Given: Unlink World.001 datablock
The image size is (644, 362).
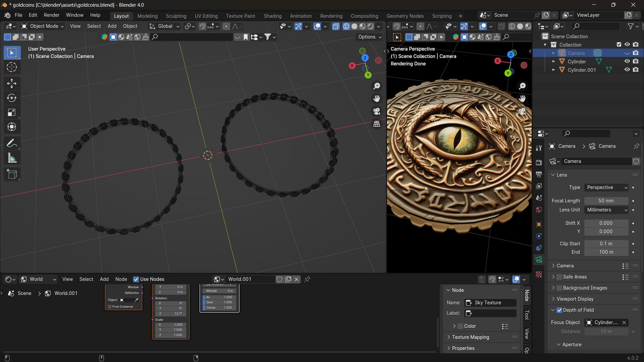Looking at the screenshot, I should pos(297,279).
